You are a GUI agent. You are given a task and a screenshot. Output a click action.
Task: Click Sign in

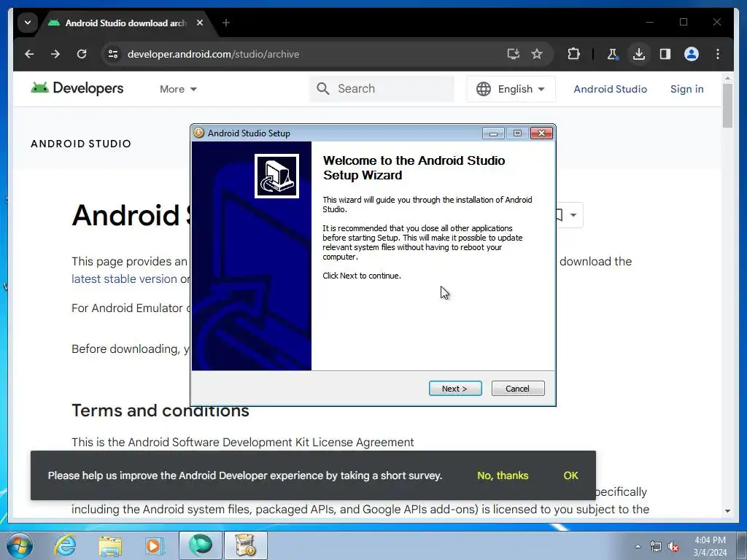pos(686,89)
